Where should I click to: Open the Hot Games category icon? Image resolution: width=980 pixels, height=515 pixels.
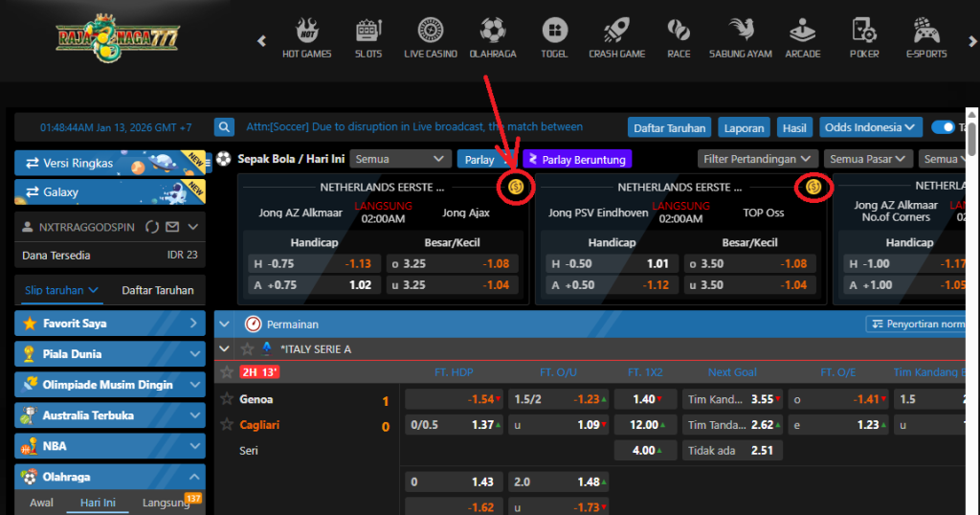(x=306, y=31)
